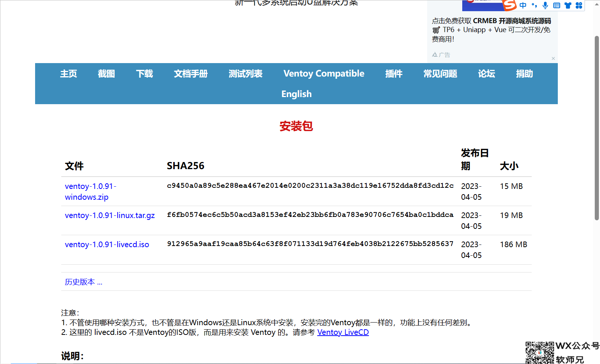
Task: Open the 下载 navigation item
Action: (x=144, y=74)
